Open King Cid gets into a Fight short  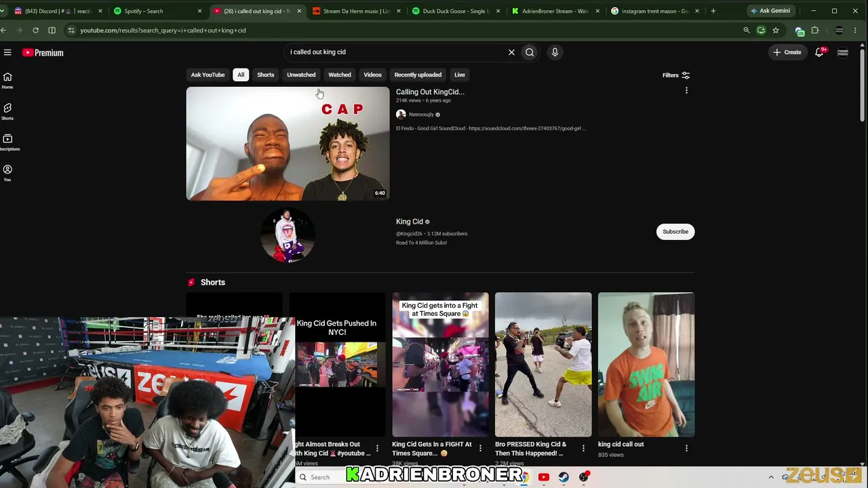[x=440, y=365]
